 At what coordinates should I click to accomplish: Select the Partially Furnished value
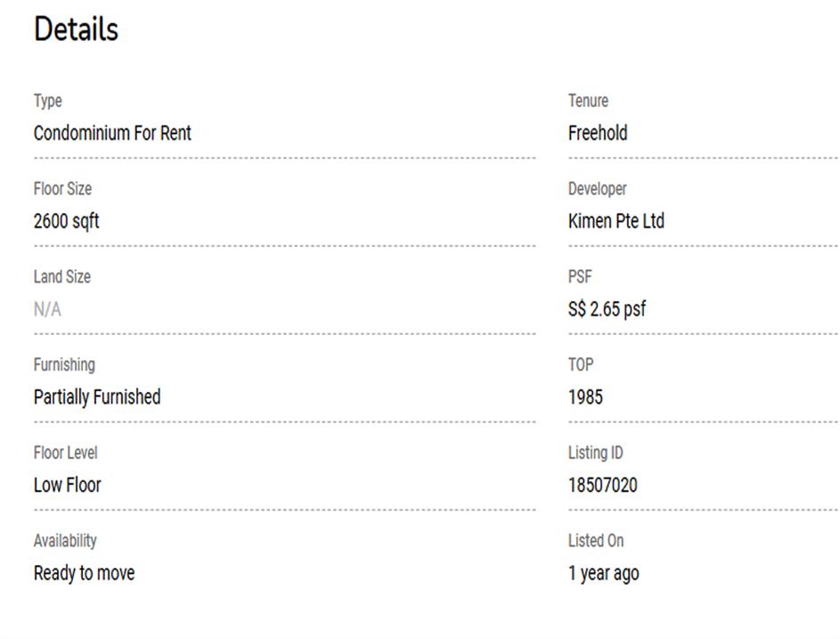pos(97,397)
